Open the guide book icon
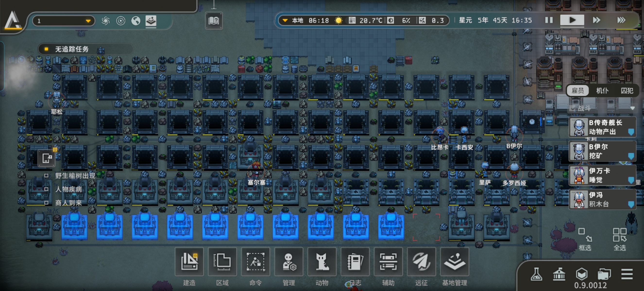 coord(214,20)
